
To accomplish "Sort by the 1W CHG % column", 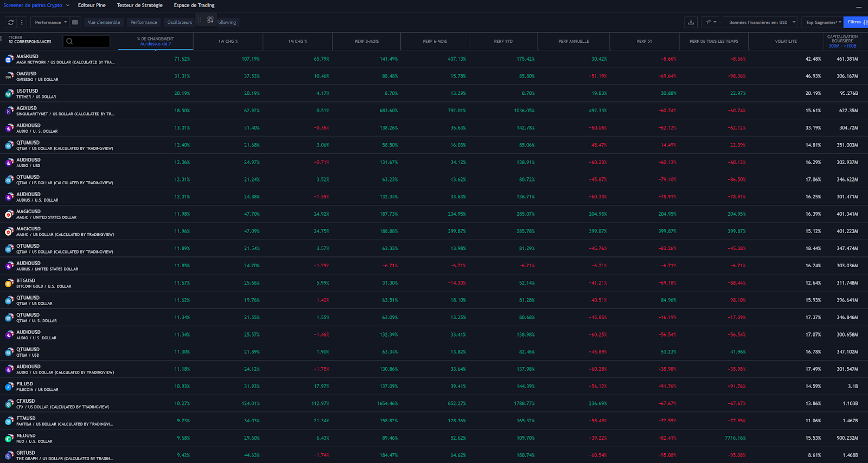I will (228, 41).
